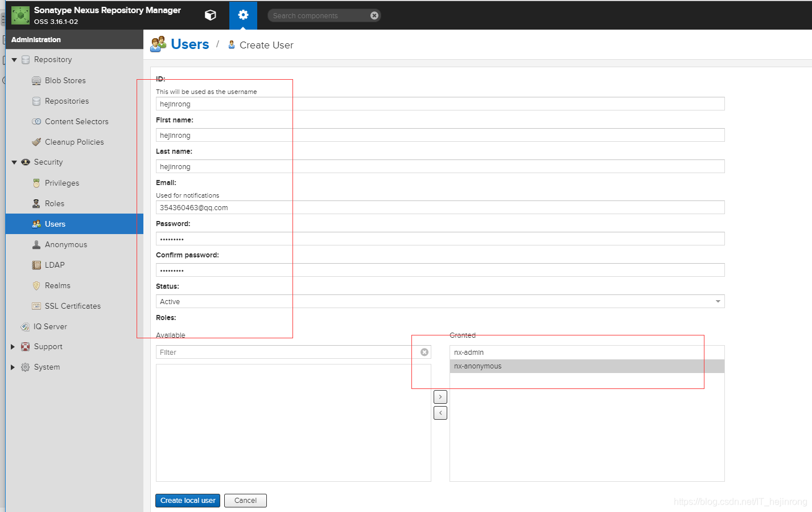Image resolution: width=812 pixels, height=512 pixels.
Task: Click the IQ Server icon
Action: [25, 327]
